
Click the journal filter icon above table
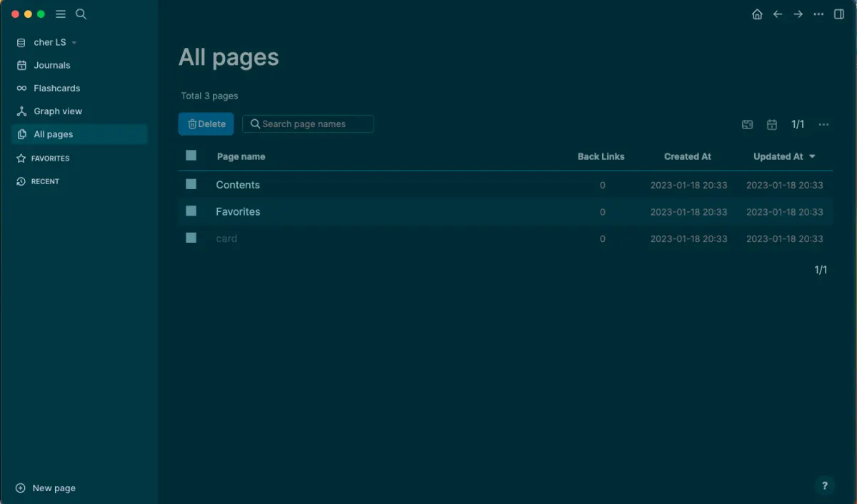[748, 125]
